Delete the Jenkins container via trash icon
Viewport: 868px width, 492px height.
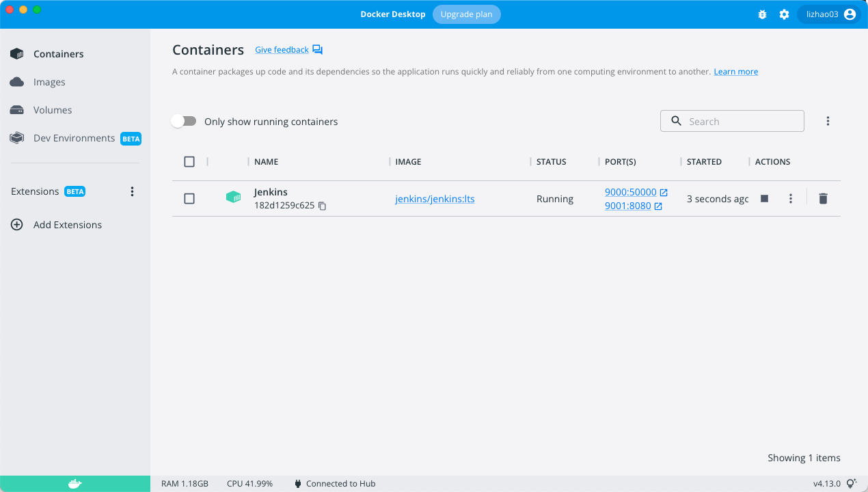pyautogui.click(x=823, y=199)
